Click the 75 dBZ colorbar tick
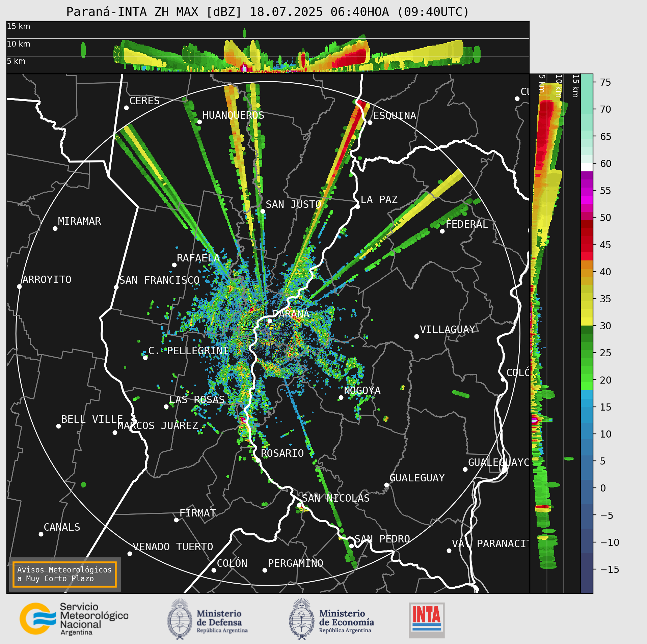Image resolution: width=647 pixels, height=644 pixels. (605, 82)
